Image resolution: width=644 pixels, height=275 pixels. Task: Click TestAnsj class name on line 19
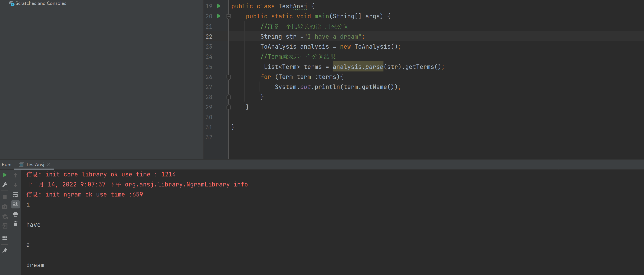[x=293, y=6]
